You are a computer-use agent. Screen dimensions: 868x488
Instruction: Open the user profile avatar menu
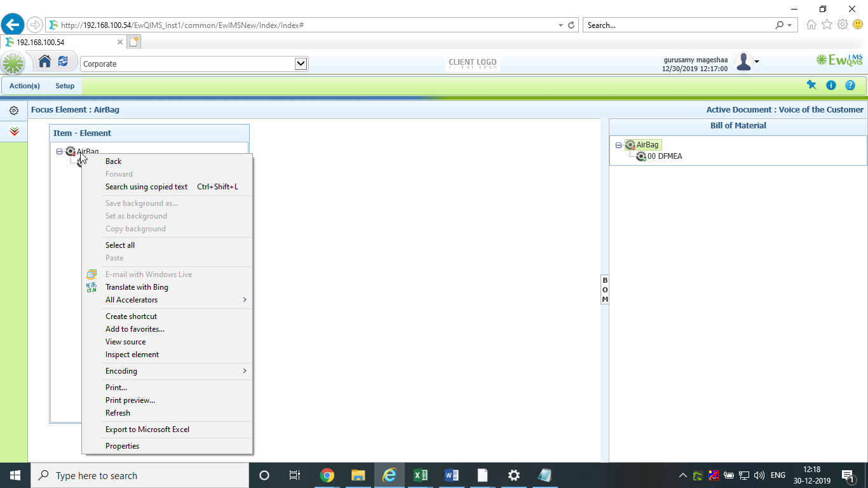(x=747, y=62)
